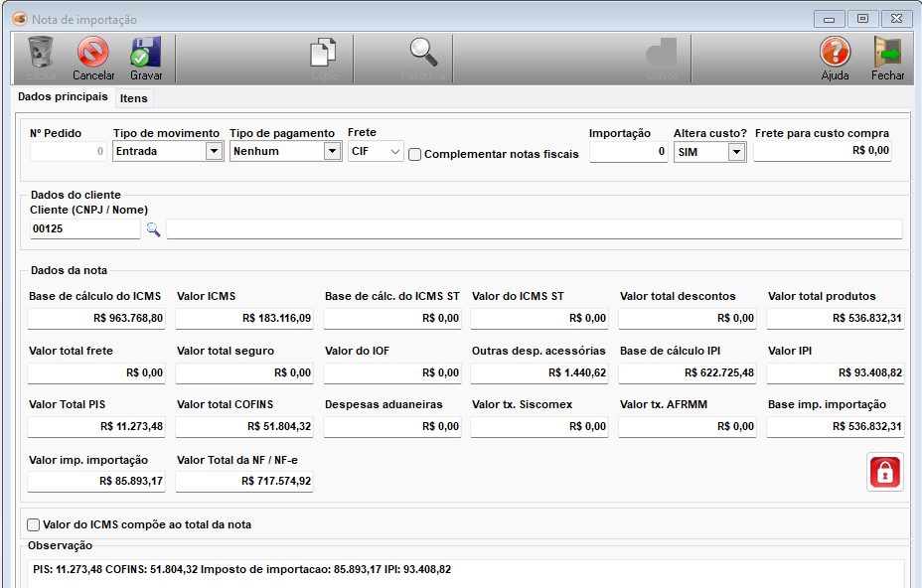The image size is (922, 588).
Task: Open the Tipo de pagamento dropdown
Action: point(332,152)
